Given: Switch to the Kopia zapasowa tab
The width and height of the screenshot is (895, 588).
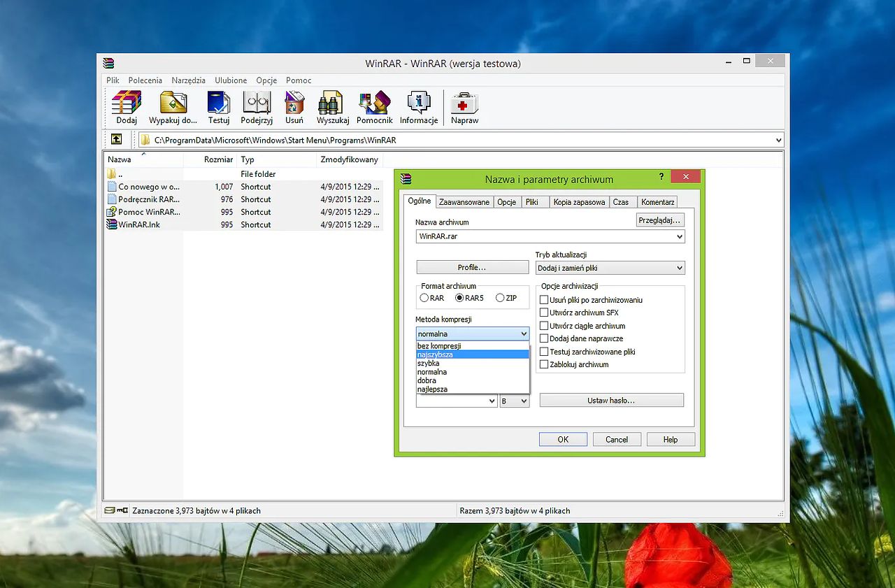Looking at the screenshot, I should pos(579,202).
